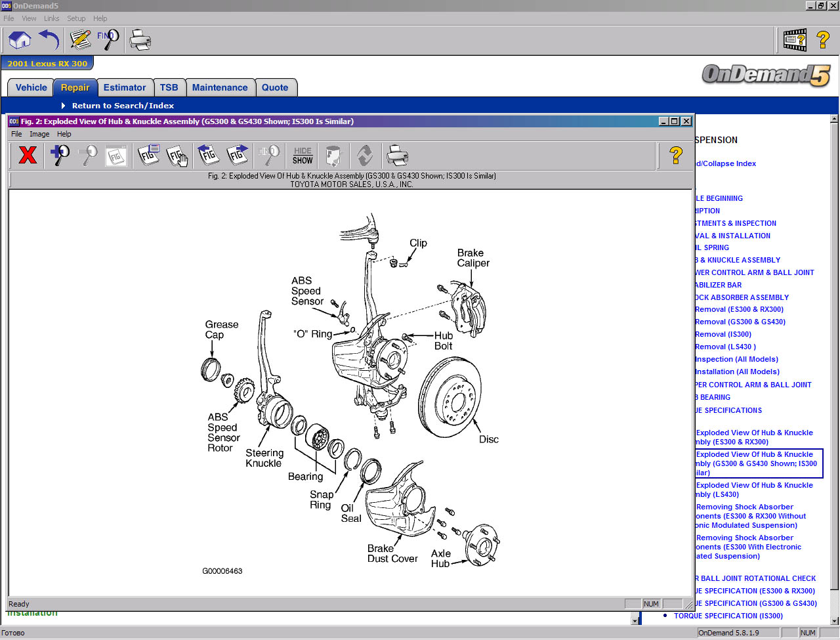Image resolution: width=840 pixels, height=640 pixels.
Task: Toggle the Expand/Collapse Index link
Action: coord(726,163)
